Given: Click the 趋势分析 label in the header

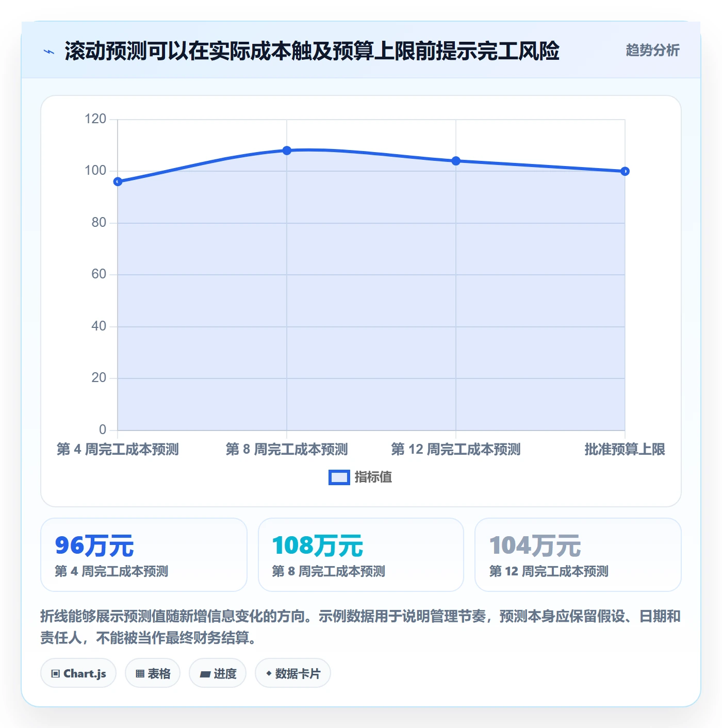Looking at the screenshot, I should pos(652,50).
